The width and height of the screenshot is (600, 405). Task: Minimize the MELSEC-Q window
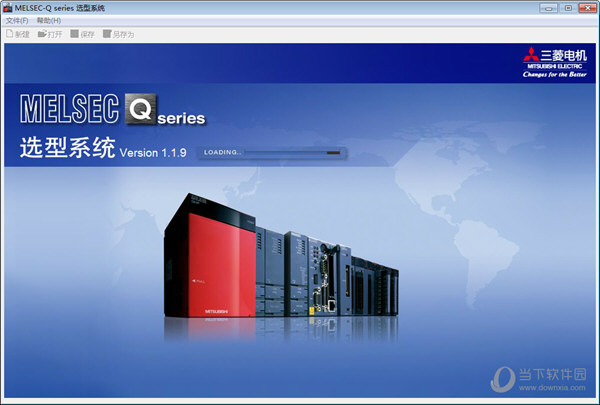click(x=548, y=8)
